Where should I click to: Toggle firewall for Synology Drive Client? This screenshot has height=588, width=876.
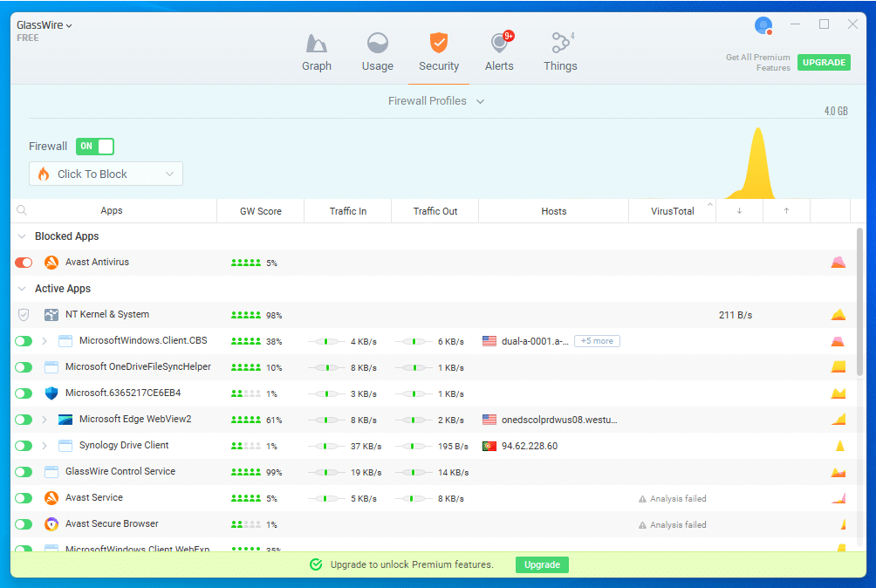[x=24, y=446]
